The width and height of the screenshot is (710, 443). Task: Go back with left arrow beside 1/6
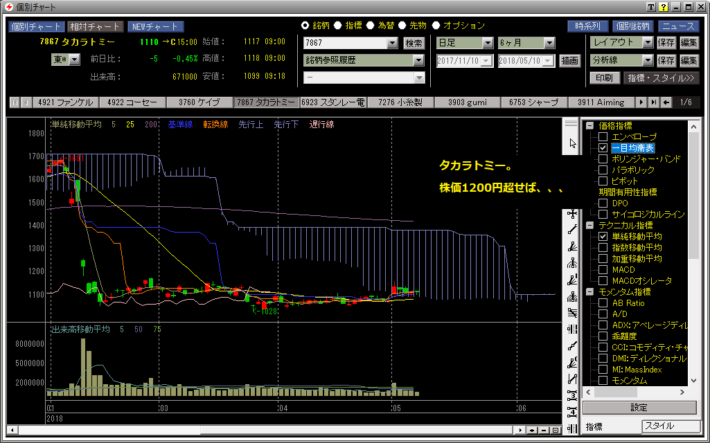tap(666, 102)
